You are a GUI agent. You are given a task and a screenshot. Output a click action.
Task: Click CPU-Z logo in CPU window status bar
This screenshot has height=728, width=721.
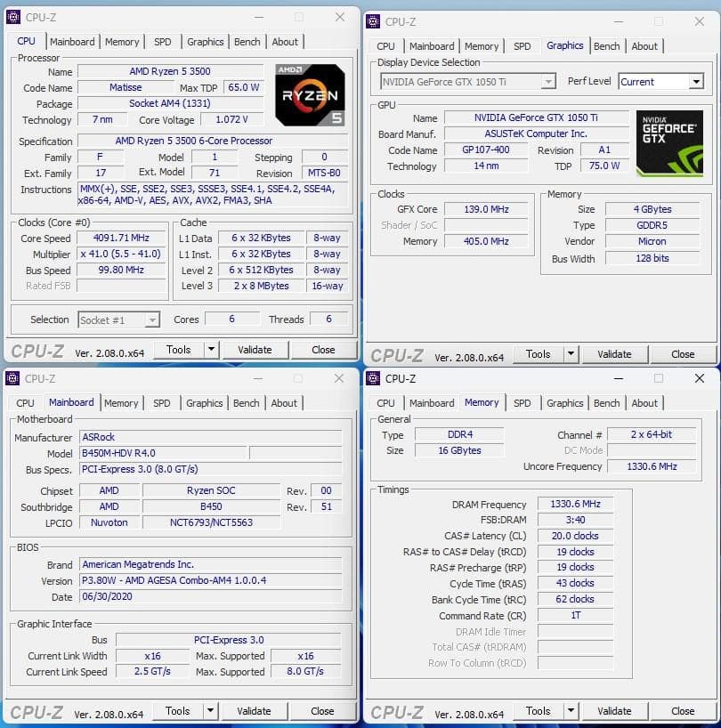36,349
